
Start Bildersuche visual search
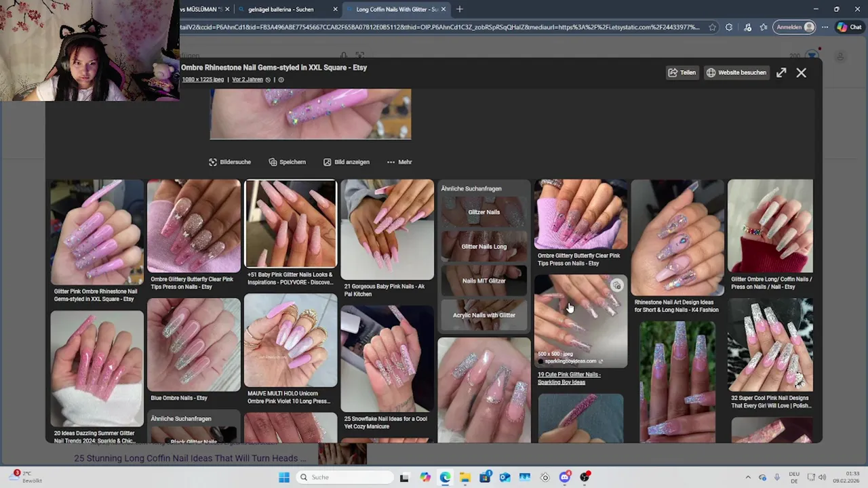[230, 162]
